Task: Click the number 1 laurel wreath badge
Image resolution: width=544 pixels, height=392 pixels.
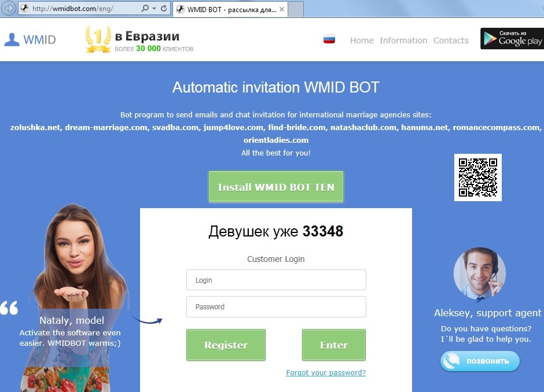Action: 98,39
